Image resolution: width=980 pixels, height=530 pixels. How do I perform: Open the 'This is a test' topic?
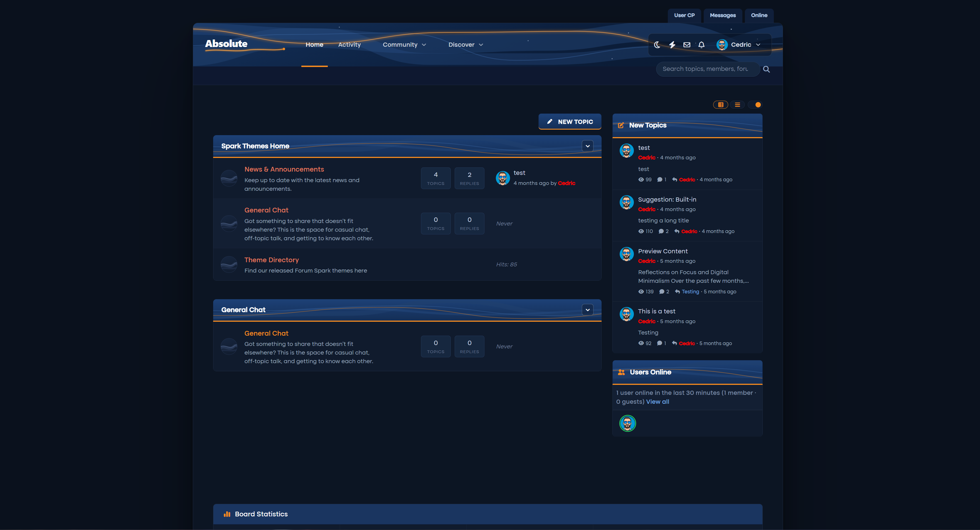pos(657,311)
